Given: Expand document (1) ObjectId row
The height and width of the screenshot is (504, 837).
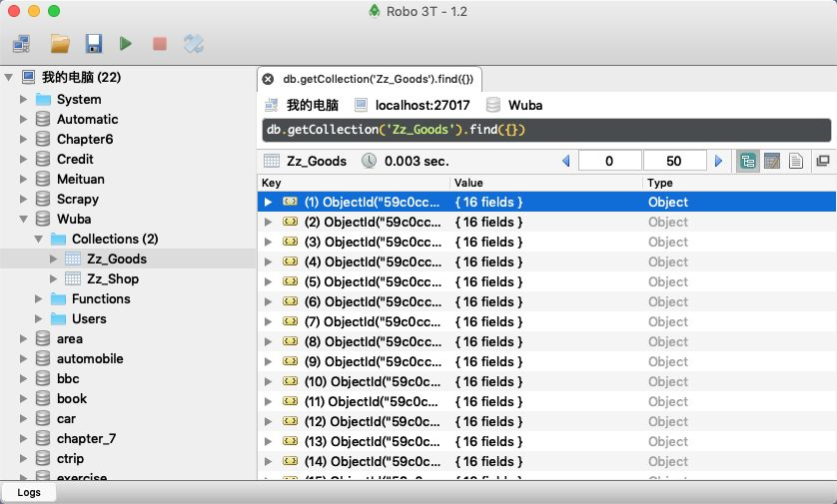Looking at the screenshot, I should pos(268,203).
